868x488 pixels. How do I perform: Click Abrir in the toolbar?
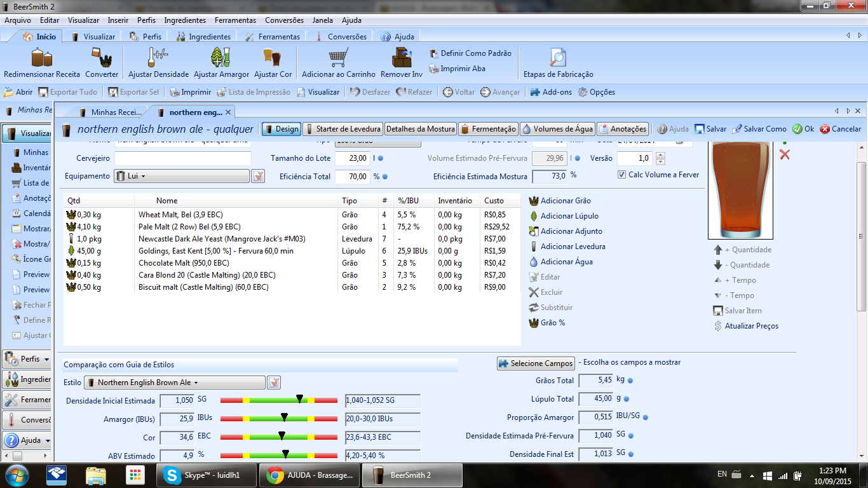(18, 92)
